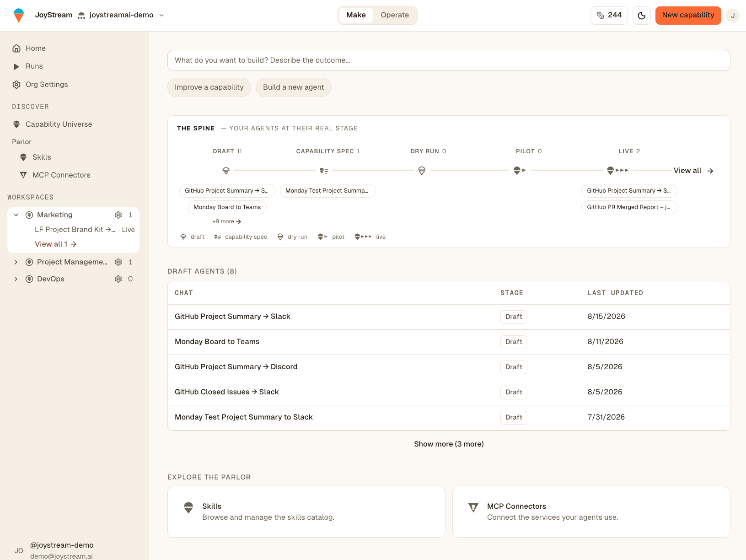The height and width of the screenshot is (560, 746).
Task: Click the 8/15/2026 last updated date
Action: click(606, 317)
